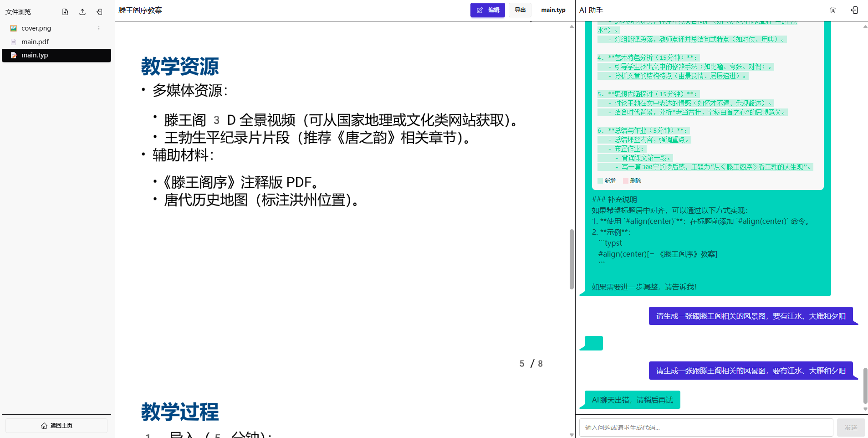Click the 返回主页 button
The width and height of the screenshot is (868, 438).
(x=56, y=425)
